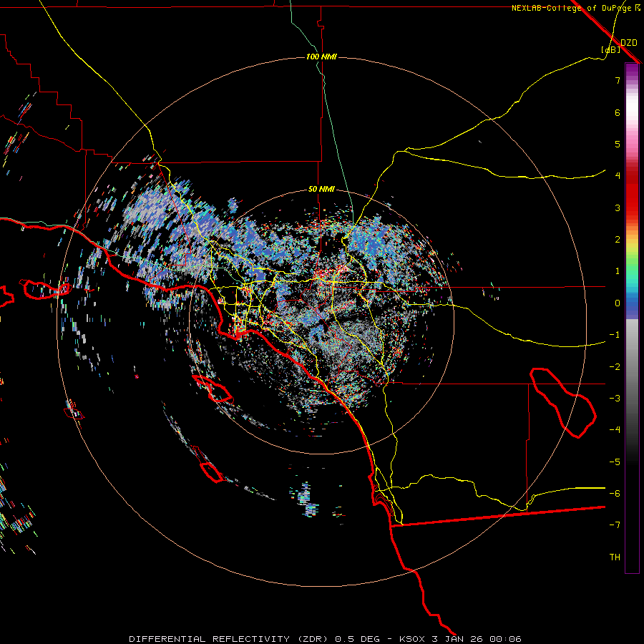This screenshot has height=644, width=644.
Task: Click the scale value "-4"
Action: coord(615,430)
